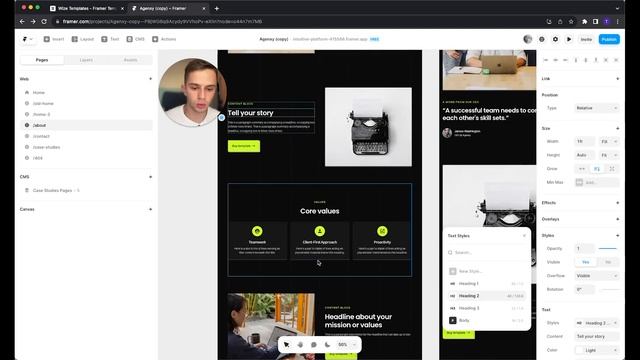Select the middle Grow option
Image resolution: width=640 pixels, height=360 pixels.
pos(597,169)
